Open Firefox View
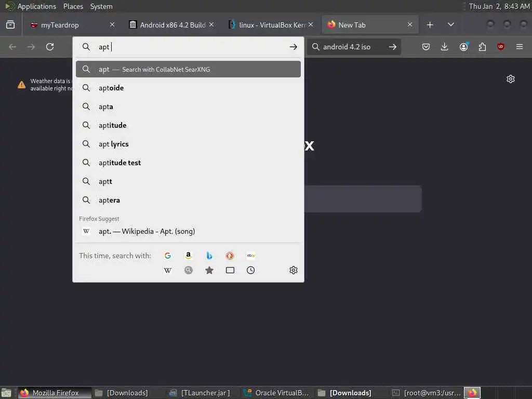Screen dimensions: 532x399 click(x=10, y=25)
